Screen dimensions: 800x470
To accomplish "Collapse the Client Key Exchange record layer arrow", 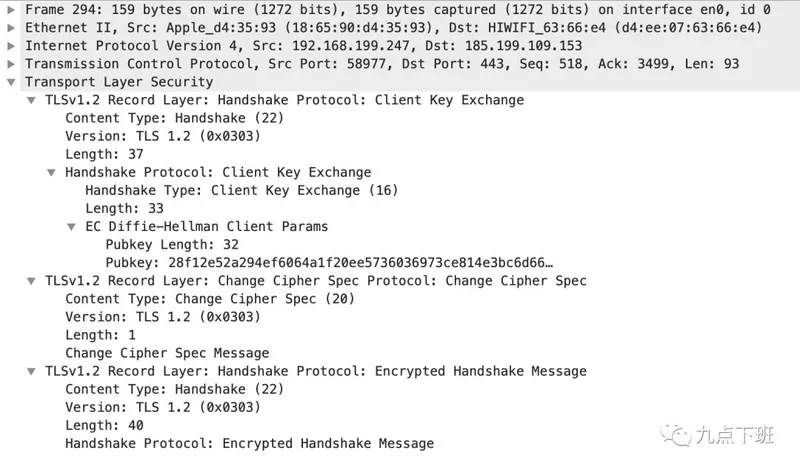I will (x=32, y=100).
